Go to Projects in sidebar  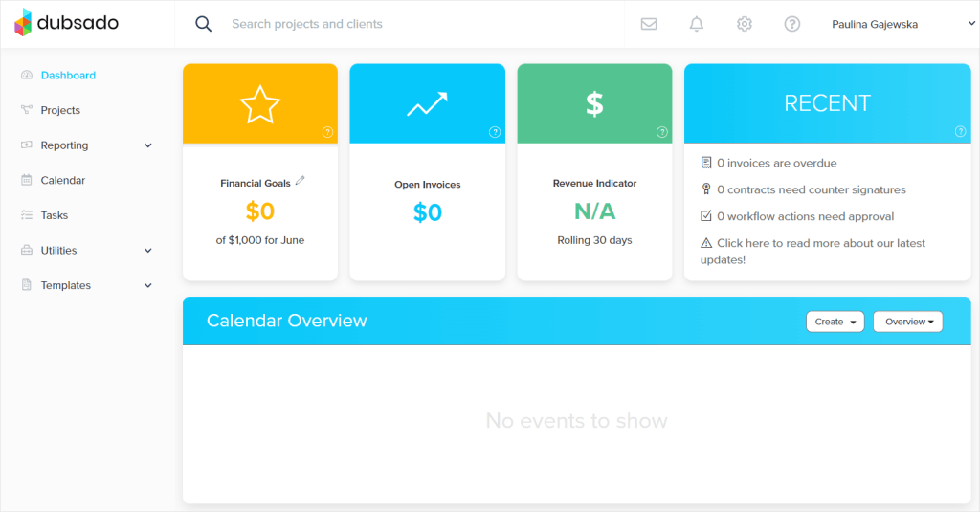point(60,110)
